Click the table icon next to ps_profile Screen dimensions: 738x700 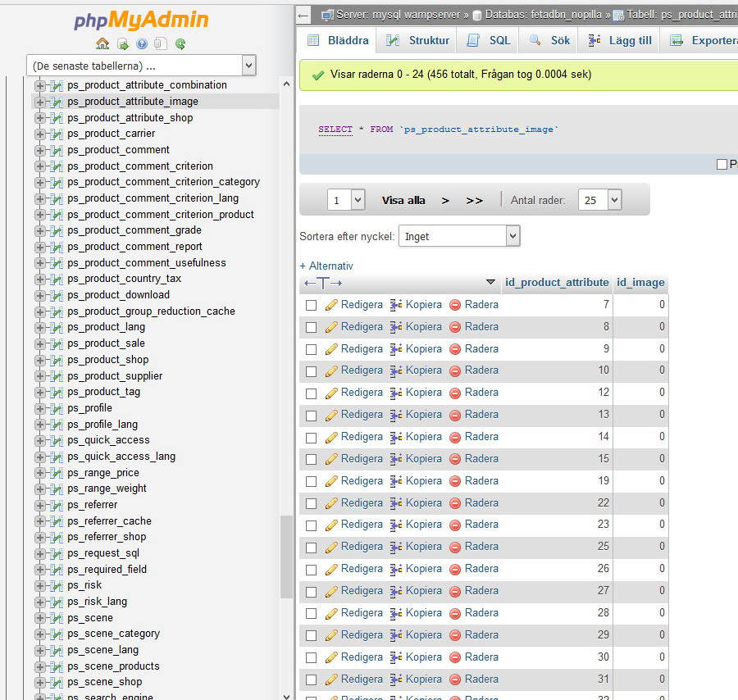click(57, 408)
